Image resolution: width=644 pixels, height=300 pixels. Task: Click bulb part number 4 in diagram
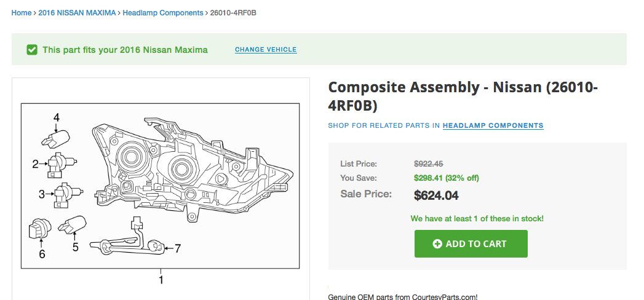(54, 135)
